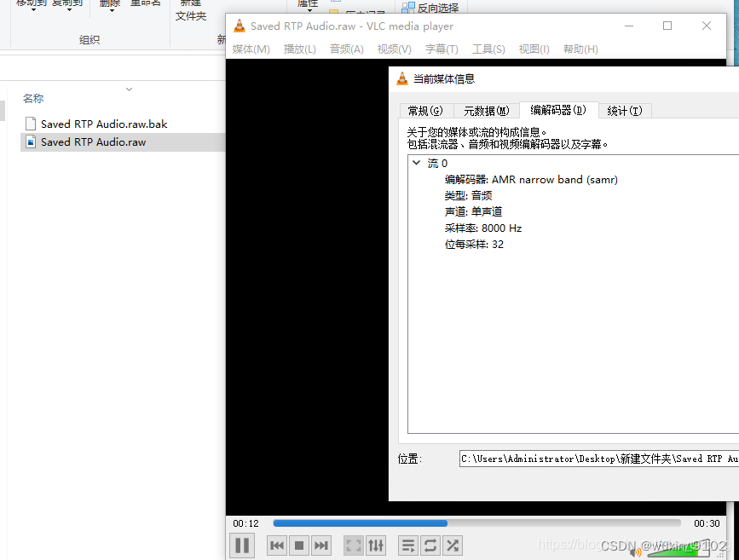Select the 声道: 单声道 row
The height and width of the screenshot is (560, 739).
[473, 211]
